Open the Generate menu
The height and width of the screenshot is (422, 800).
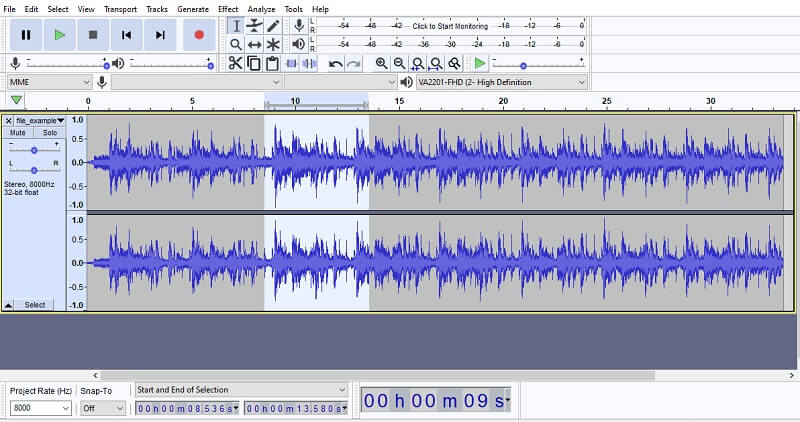coord(193,9)
